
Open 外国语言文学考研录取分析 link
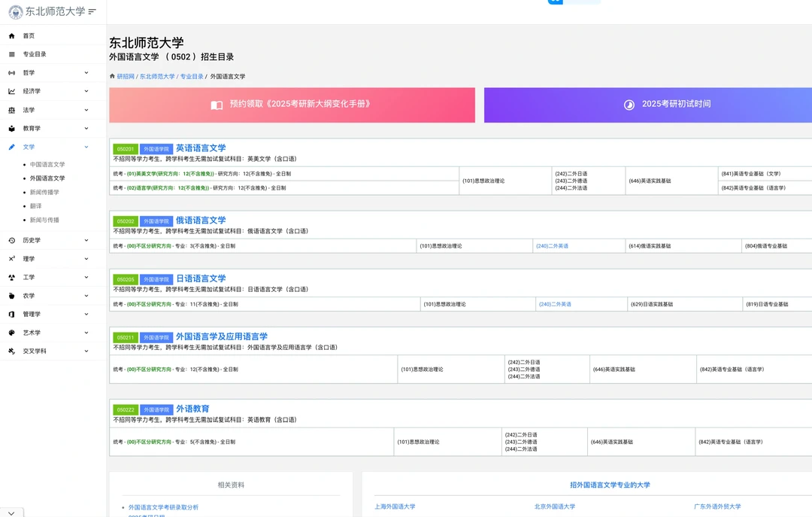click(163, 507)
